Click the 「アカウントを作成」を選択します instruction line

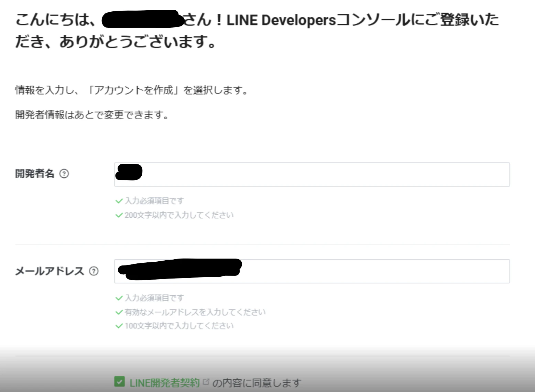pos(131,90)
